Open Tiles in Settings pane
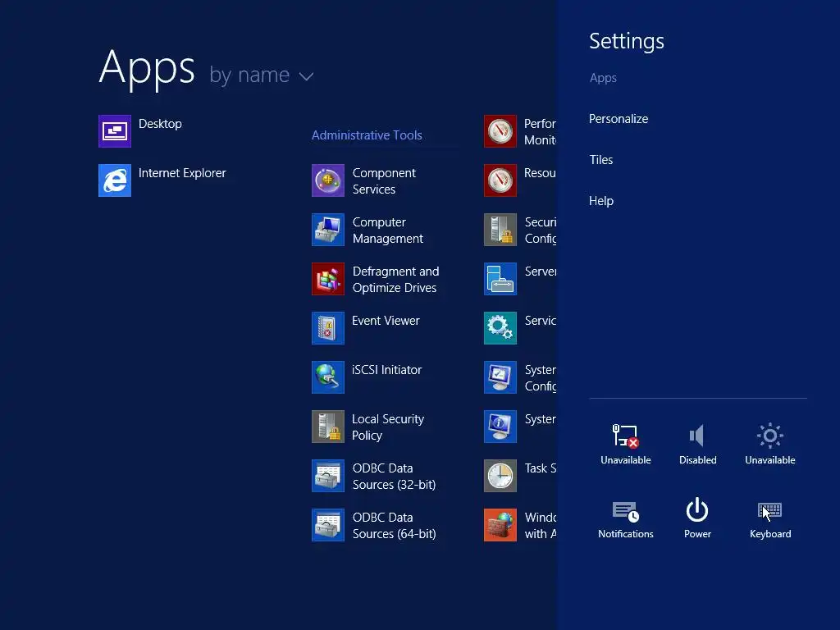The image size is (840, 630). point(601,160)
